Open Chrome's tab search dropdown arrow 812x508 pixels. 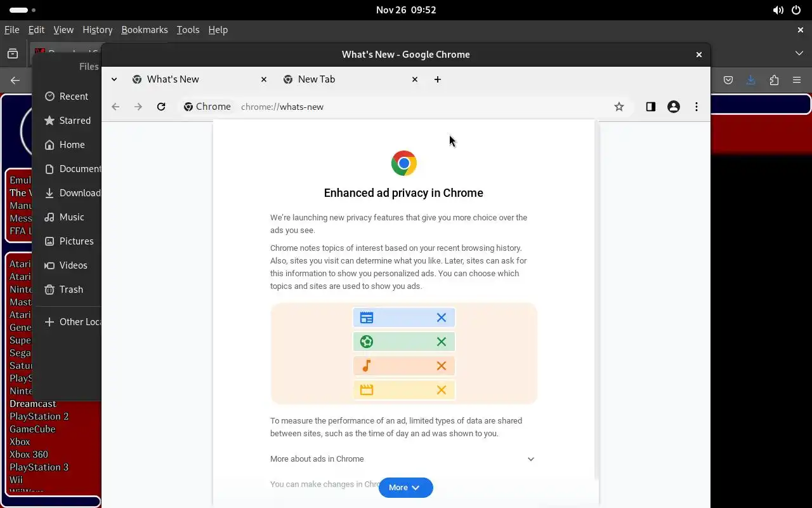(x=114, y=79)
